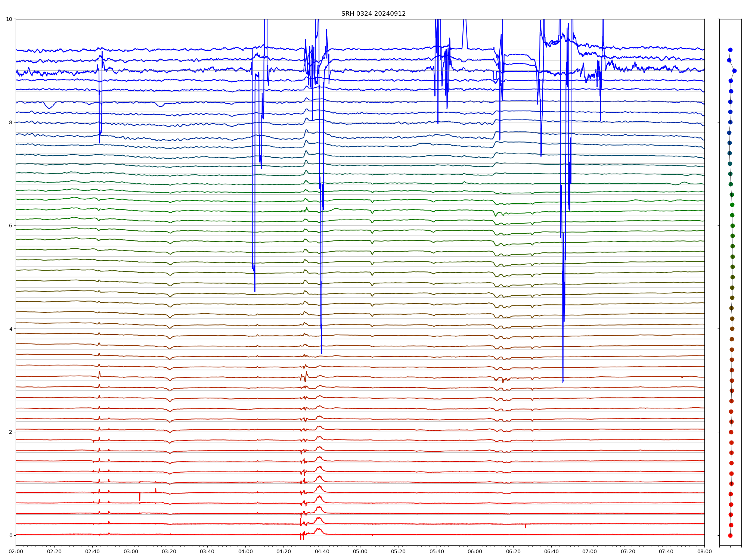Click the 02:40 time axis label
The height and width of the screenshot is (560, 747).
tap(92, 551)
